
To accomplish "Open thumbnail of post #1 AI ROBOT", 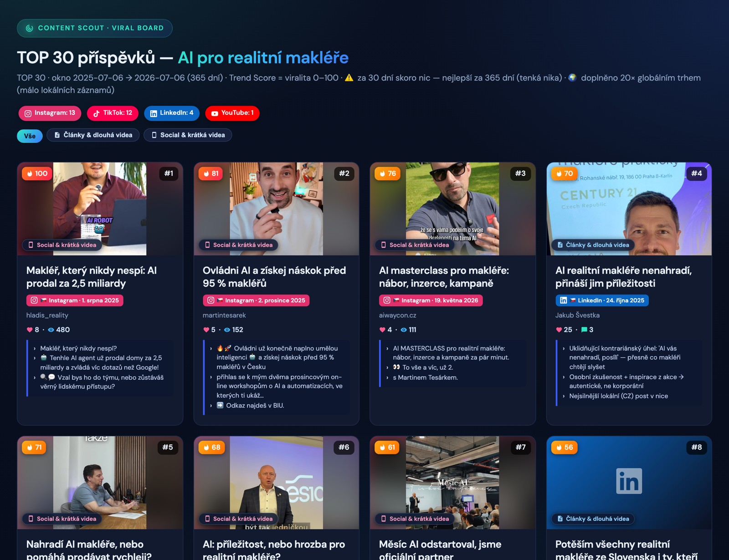I will point(100,209).
